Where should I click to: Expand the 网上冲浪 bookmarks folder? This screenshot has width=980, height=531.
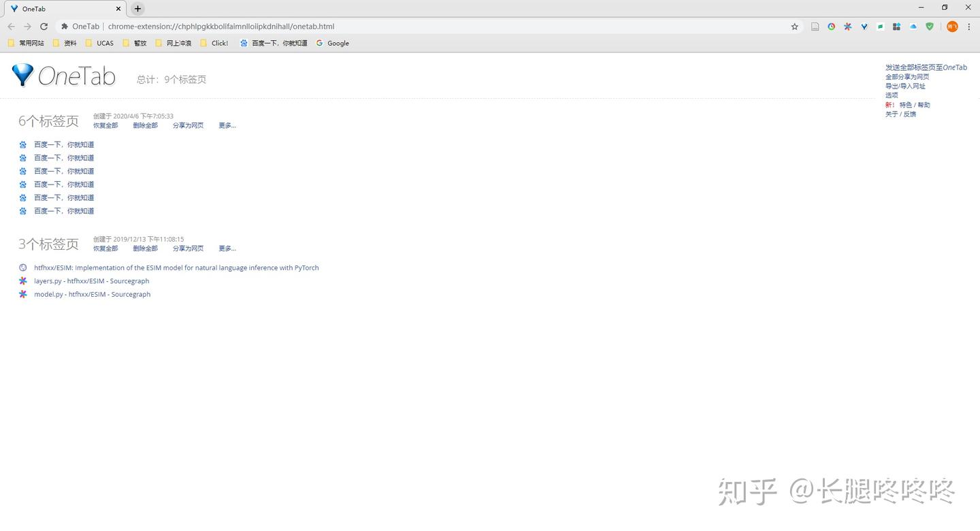pos(173,43)
